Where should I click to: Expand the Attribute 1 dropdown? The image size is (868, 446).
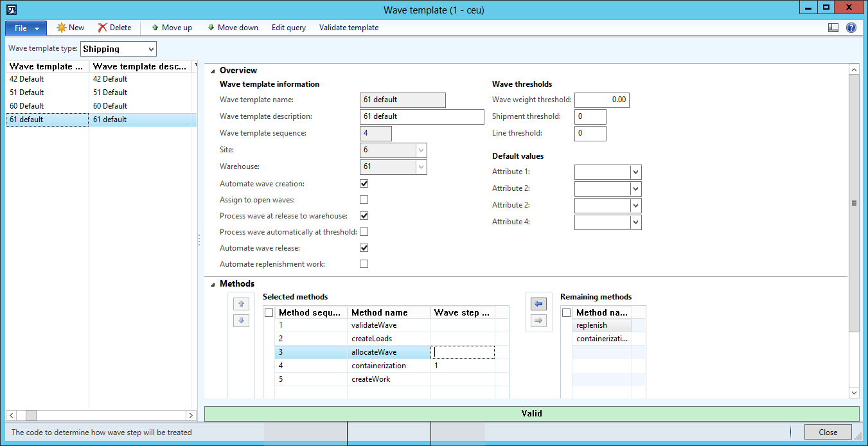635,172
